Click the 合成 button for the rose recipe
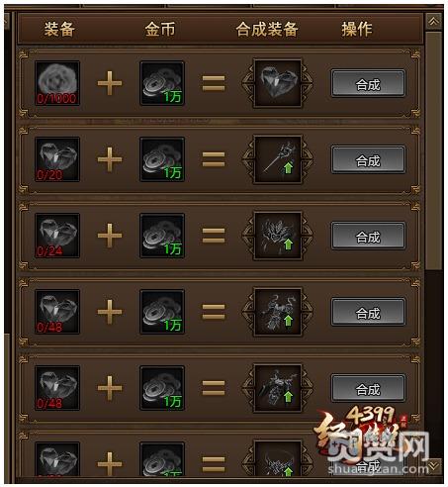 [x=368, y=83]
